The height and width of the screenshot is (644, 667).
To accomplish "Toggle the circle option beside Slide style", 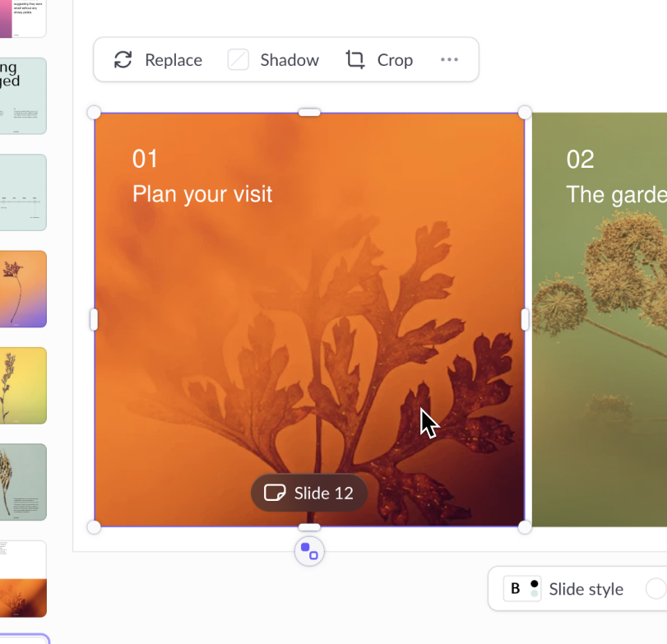I will [x=656, y=589].
